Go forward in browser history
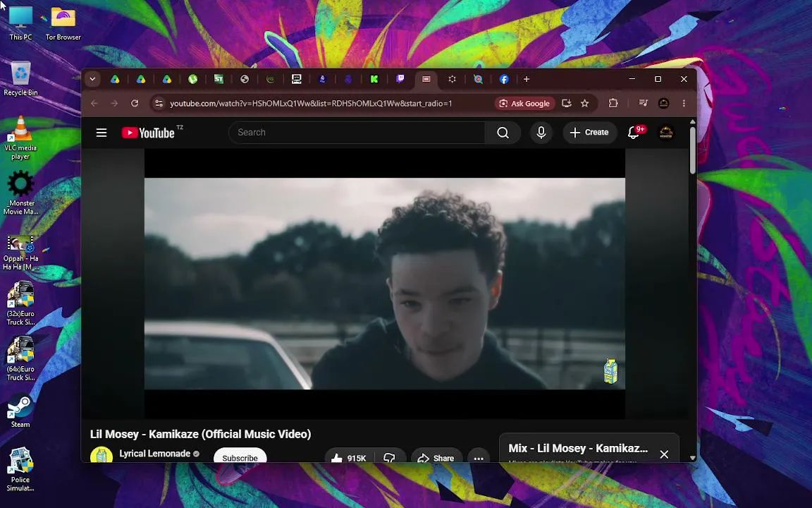This screenshot has height=508, width=812. pyautogui.click(x=114, y=103)
